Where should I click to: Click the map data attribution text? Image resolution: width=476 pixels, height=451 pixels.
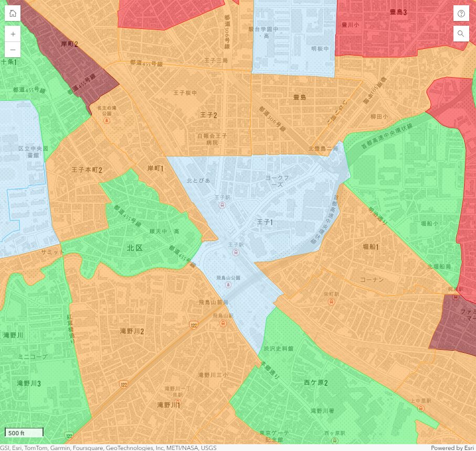tap(108, 448)
